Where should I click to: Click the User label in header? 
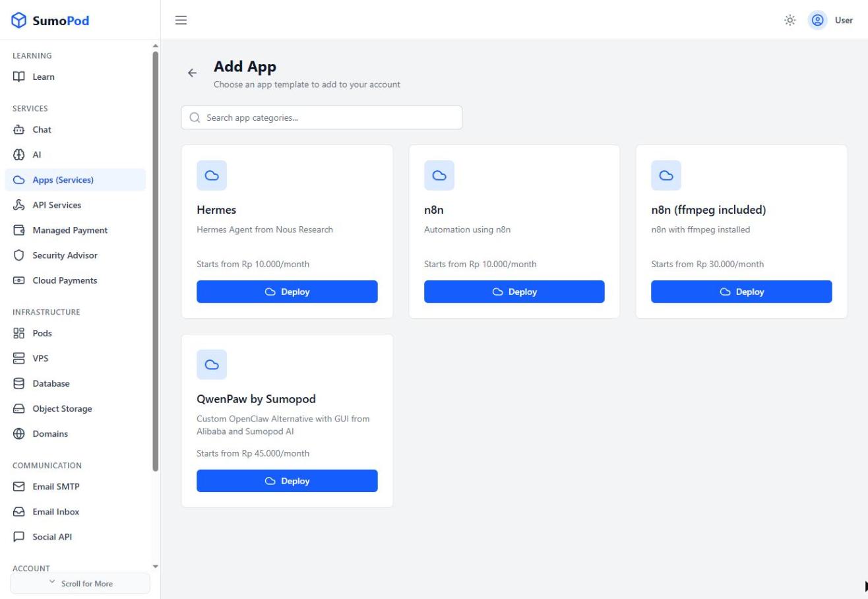pos(844,20)
